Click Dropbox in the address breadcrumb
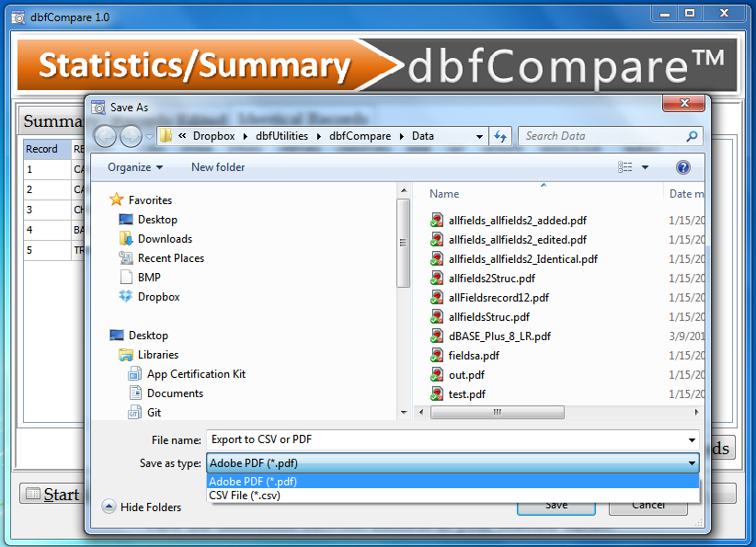756x547 pixels. 213,136
